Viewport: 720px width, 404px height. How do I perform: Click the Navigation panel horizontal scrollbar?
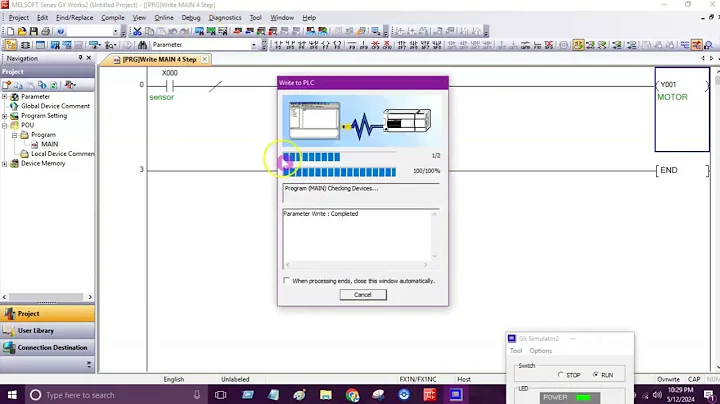[x=47, y=297]
